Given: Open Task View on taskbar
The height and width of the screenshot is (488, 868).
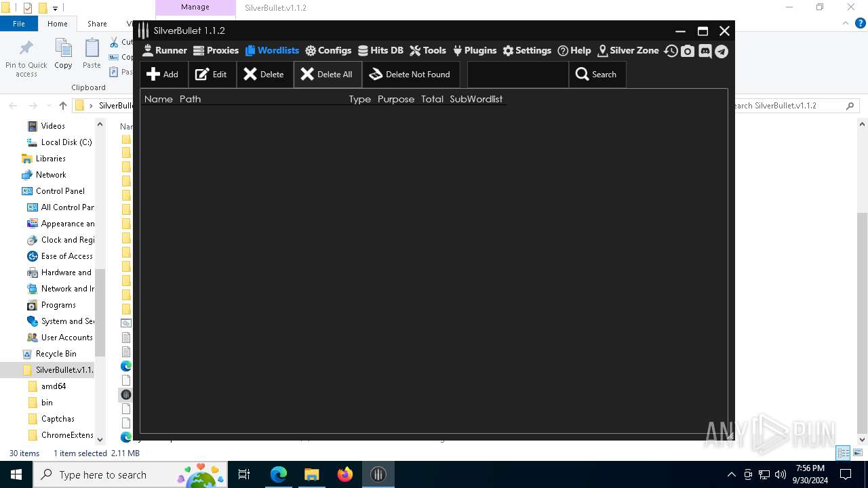Looking at the screenshot, I should pos(244,474).
